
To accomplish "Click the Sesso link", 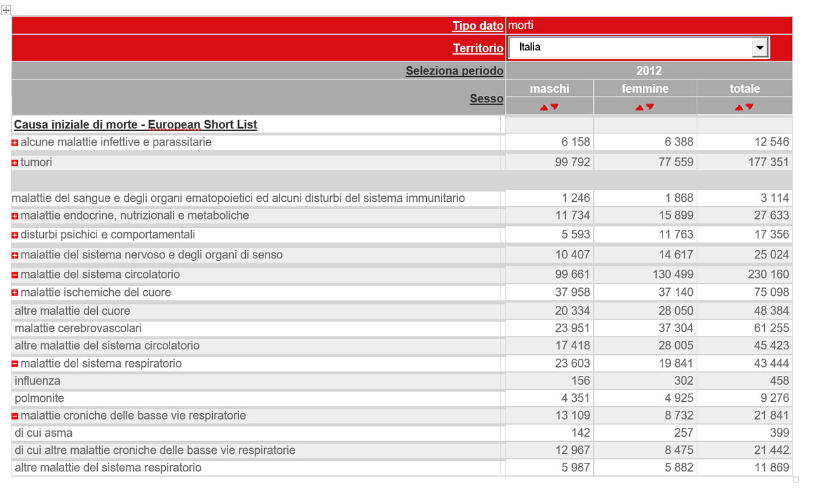I will pyautogui.click(x=487, y=98).
